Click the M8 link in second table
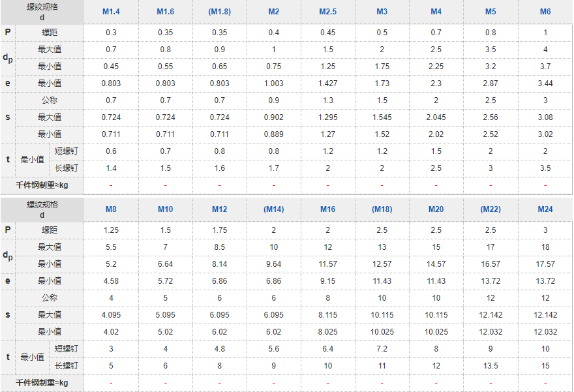This screenshot has height=392, width=574. tap(111, 209)
